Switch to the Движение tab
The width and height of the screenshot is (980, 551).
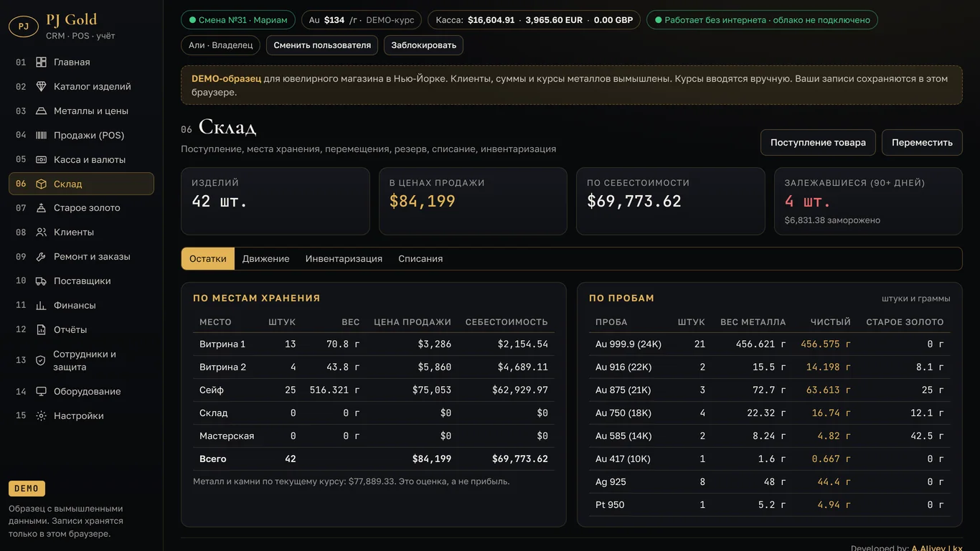[x=265, y=259]
